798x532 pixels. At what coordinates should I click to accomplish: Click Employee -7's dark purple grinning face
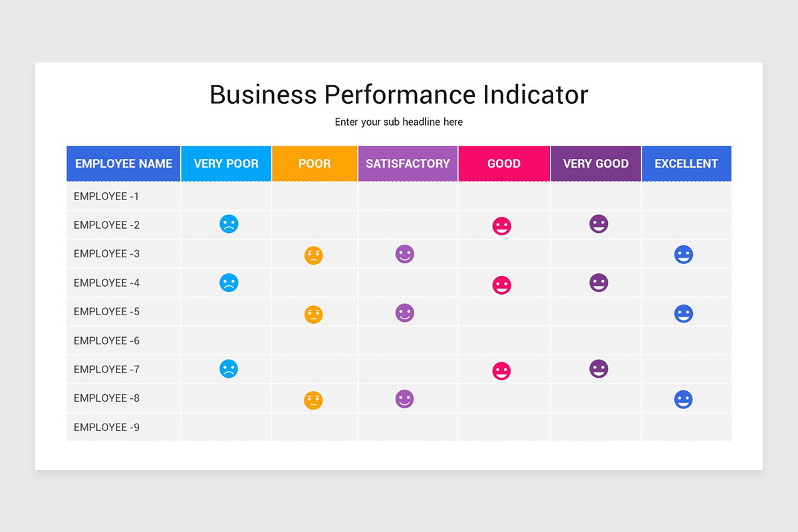598,368
